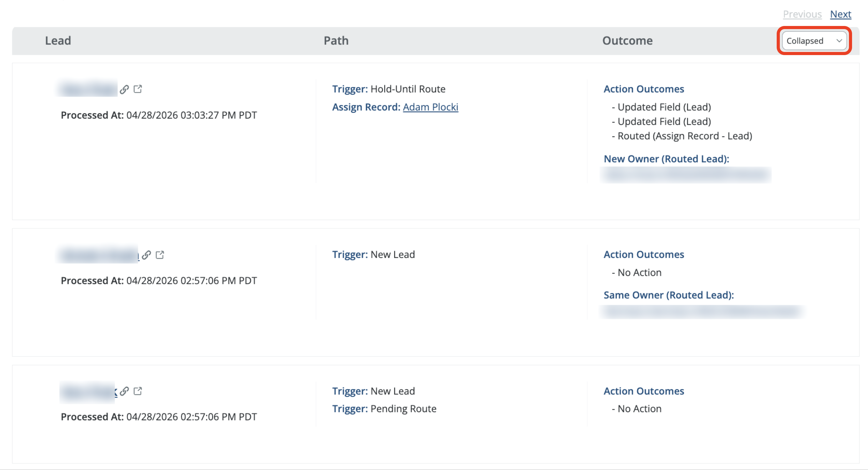Click the New Owner (Routed Lead) value
The image size is (868, 470).
point(686,175)
